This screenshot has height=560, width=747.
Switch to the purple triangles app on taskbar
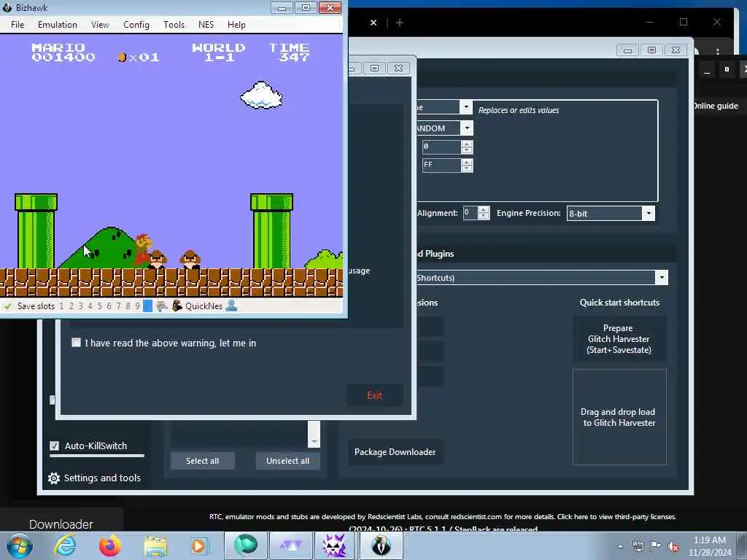coord(290,545)
